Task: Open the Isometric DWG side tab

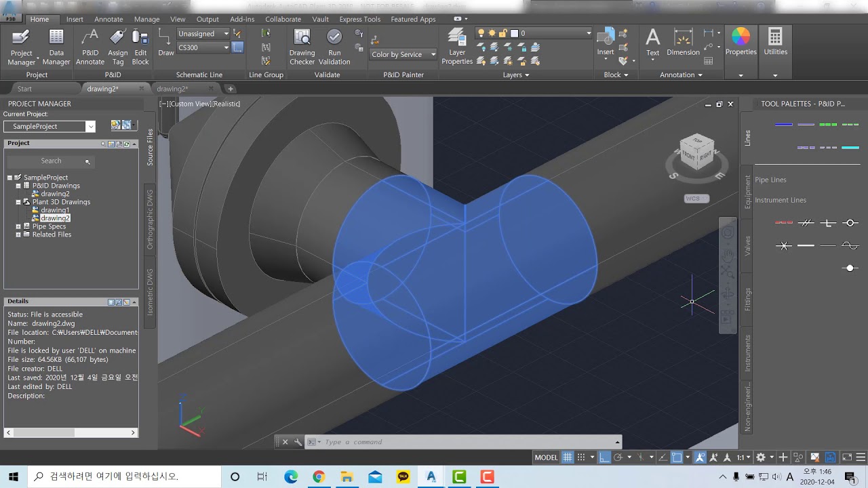Action: pos(150,292)
